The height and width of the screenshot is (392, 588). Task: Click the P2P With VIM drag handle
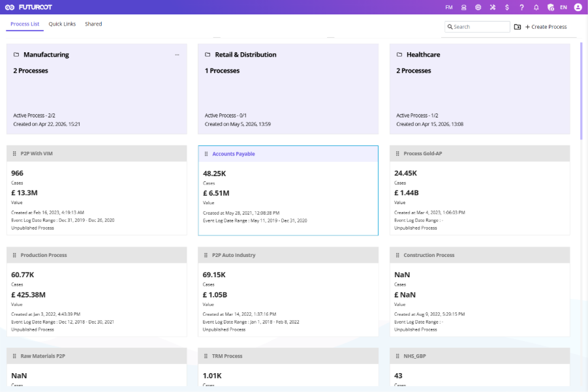[x=14, y=154]
